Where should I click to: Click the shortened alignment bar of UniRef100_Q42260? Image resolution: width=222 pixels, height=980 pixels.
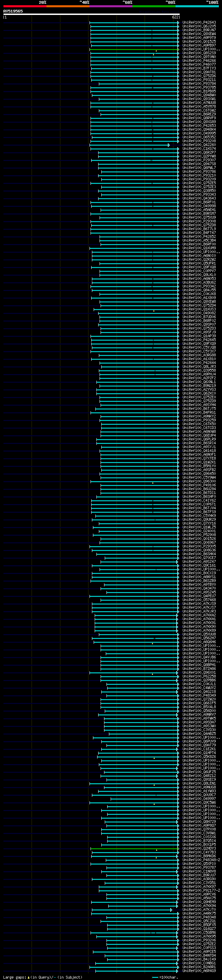tap(130, 145)
